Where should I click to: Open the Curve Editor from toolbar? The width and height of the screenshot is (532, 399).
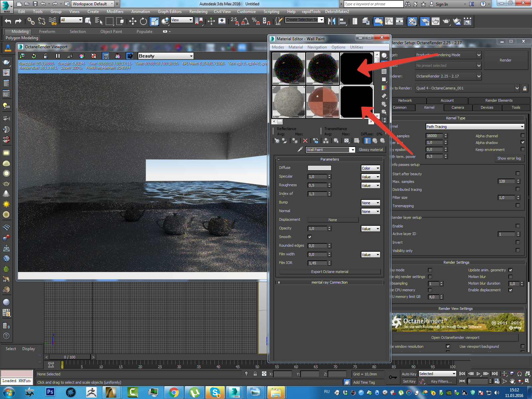point(389,21)
